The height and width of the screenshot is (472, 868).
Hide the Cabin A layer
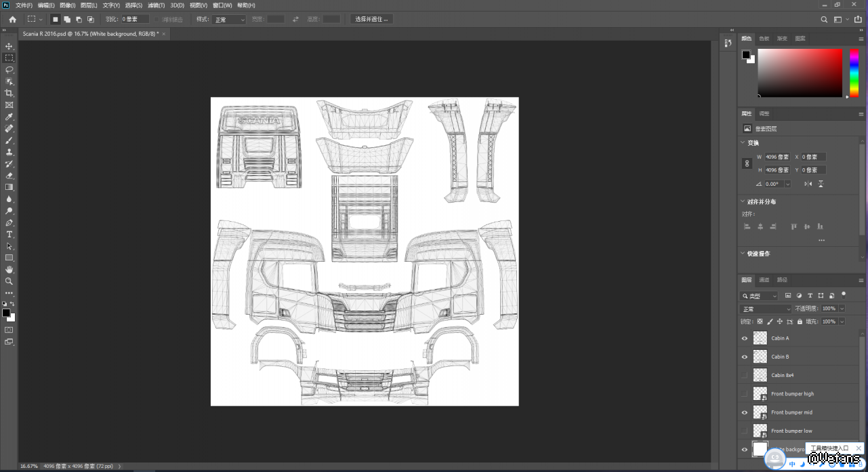[x=745, y=338]
